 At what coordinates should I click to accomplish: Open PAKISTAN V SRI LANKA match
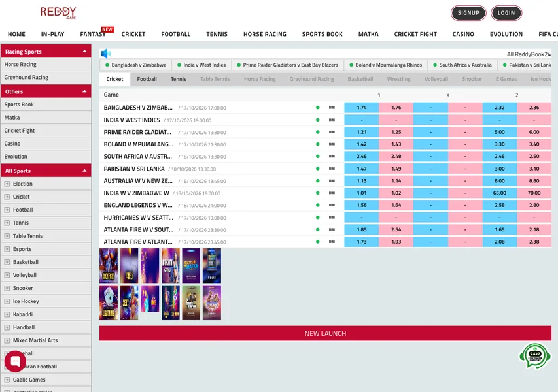click(134, 169)
